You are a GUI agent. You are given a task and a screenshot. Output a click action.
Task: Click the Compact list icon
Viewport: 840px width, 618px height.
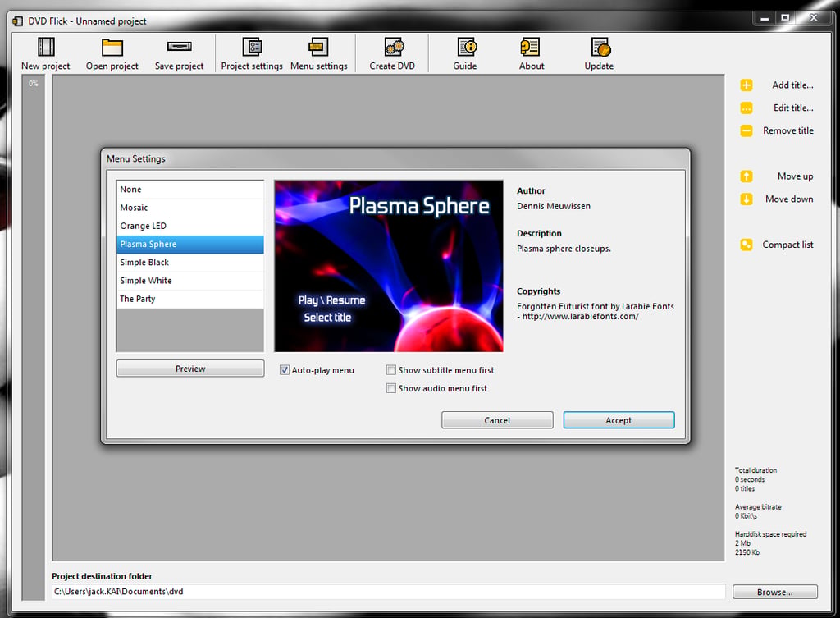tap(746, 245)
